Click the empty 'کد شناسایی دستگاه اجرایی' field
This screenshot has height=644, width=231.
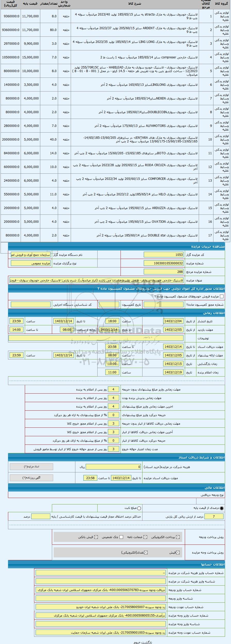[31, 304]
